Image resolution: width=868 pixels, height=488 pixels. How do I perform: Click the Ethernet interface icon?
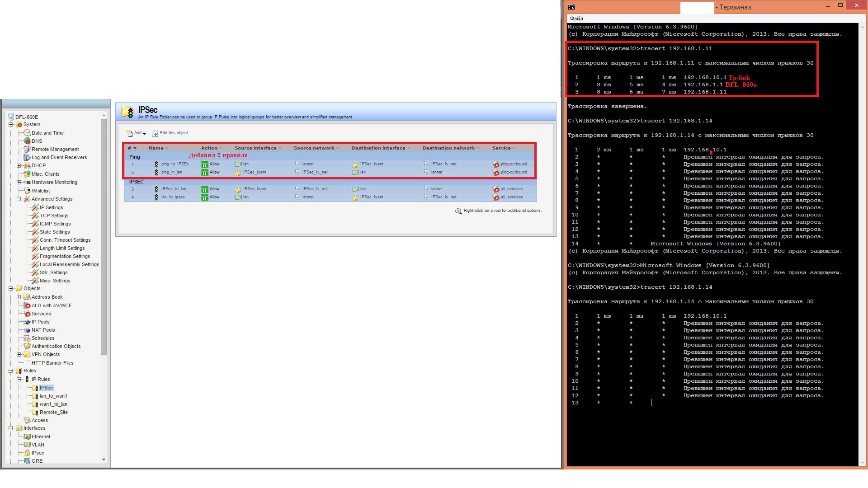coord(27,436)
